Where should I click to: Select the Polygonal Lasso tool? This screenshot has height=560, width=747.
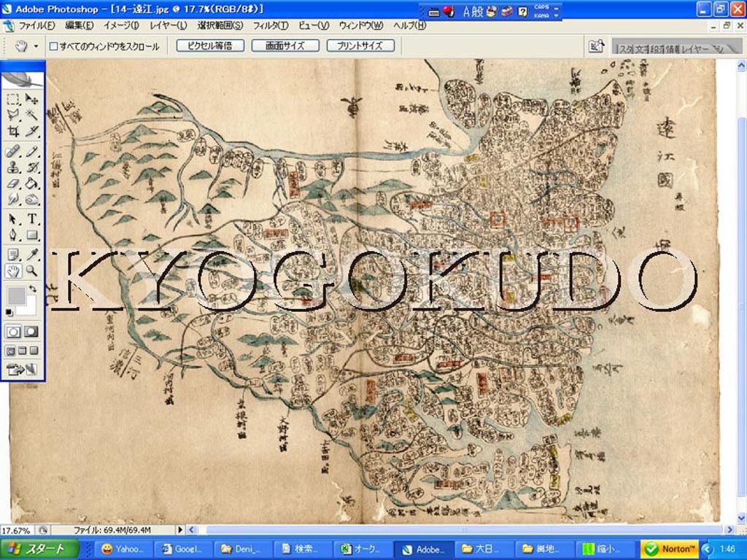[13, 114]
